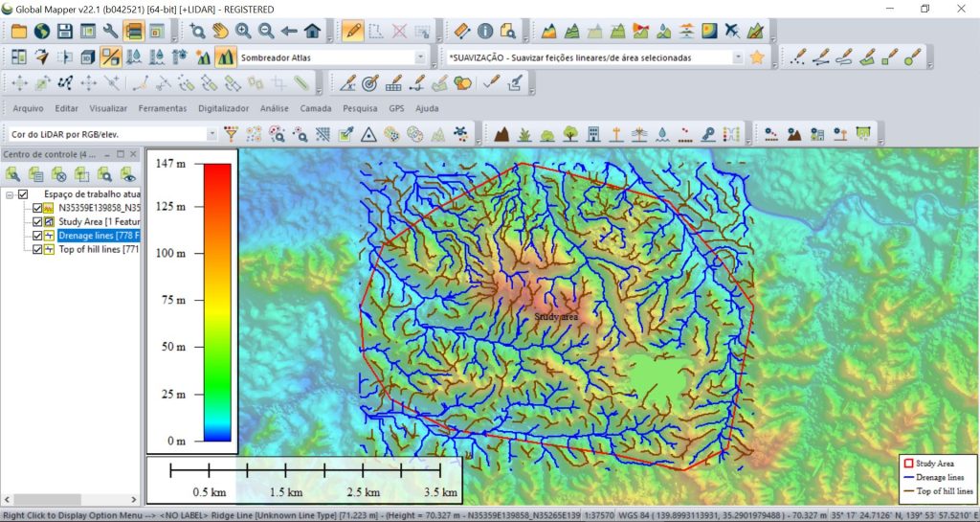Viewport: 980px width, 522px height.
Task: Open the Análise menu
Action: [274, 108]
